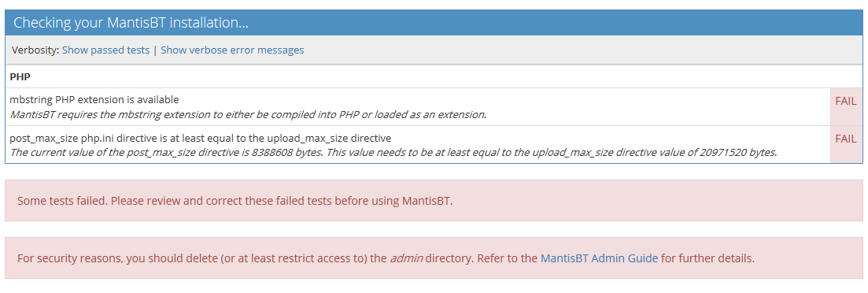
Task: Click the security reasons warning box
Action: pyautogui.click(x=434, y=258)
